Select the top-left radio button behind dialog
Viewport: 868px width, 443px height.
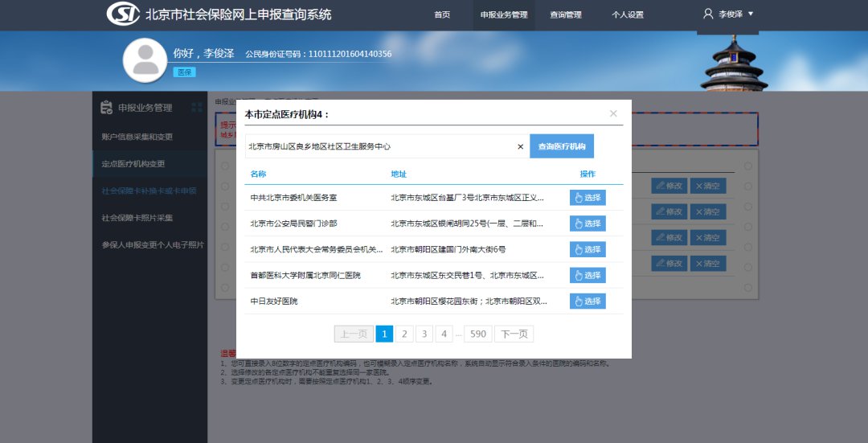[225, 166]
